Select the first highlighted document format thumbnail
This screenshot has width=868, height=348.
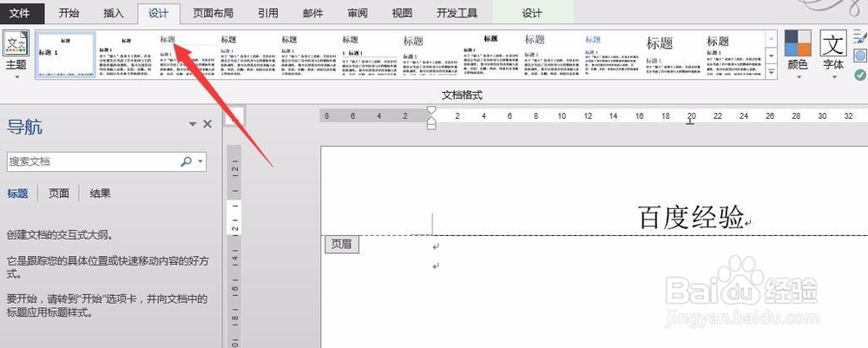(x=67, y=54)
